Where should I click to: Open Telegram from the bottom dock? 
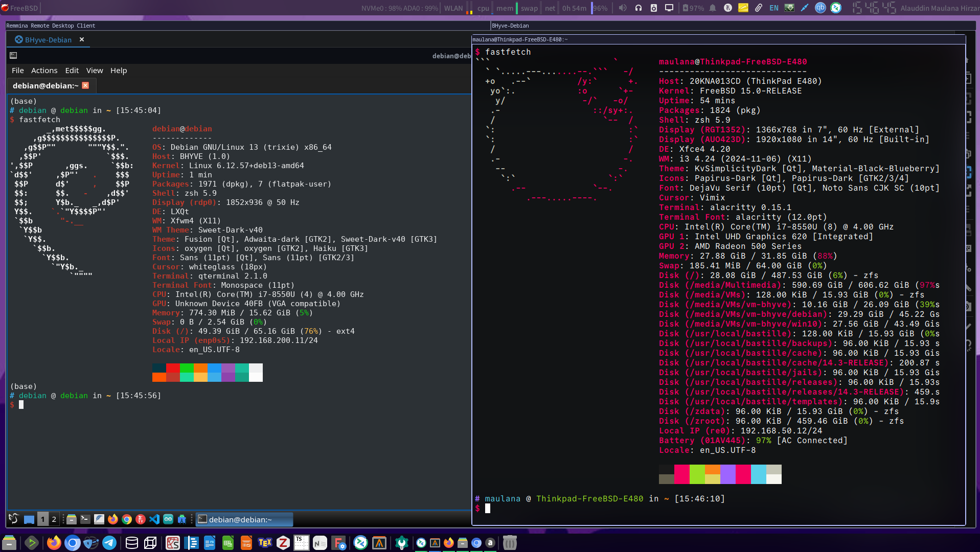coord(109,543)
